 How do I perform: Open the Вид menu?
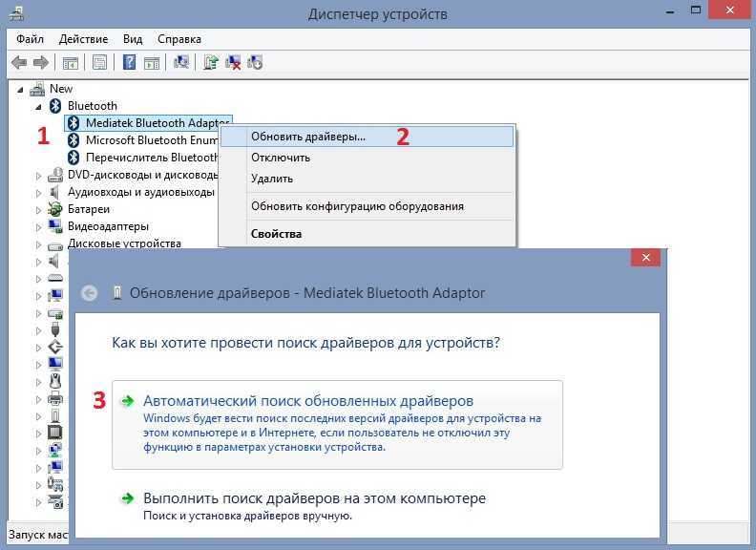(x=133, y=39)
